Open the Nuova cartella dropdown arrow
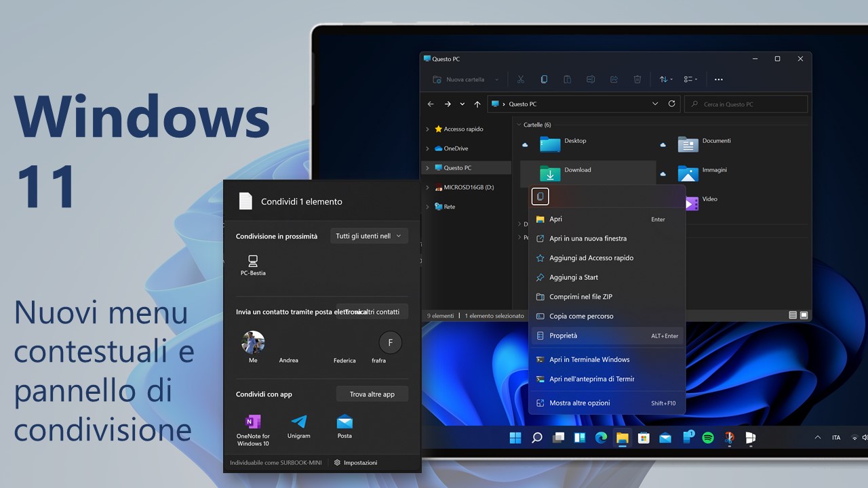 pyautogui.click(x=497, y=79)
